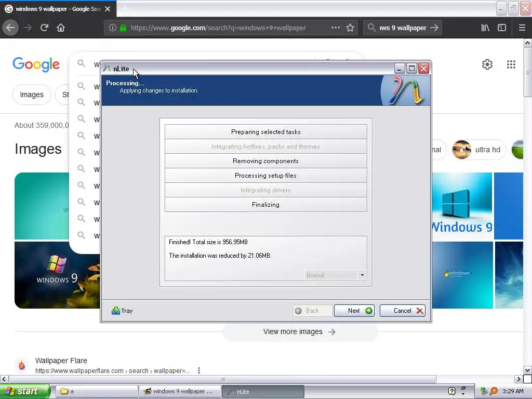The image size is (532, 399).
Task: Click the Images section heading
Action: pyautogui.click(x=38, y=149)
